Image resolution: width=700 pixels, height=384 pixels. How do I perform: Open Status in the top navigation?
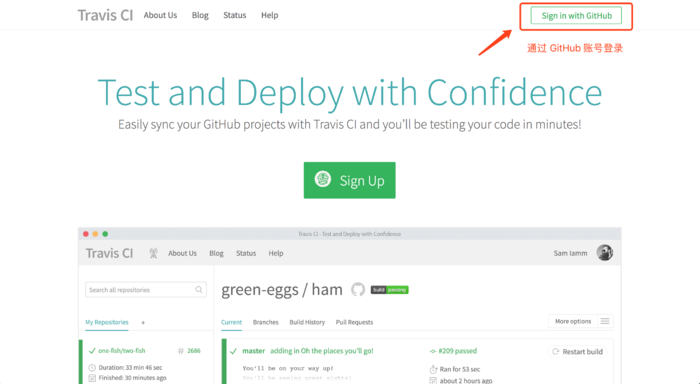(235, 15)
